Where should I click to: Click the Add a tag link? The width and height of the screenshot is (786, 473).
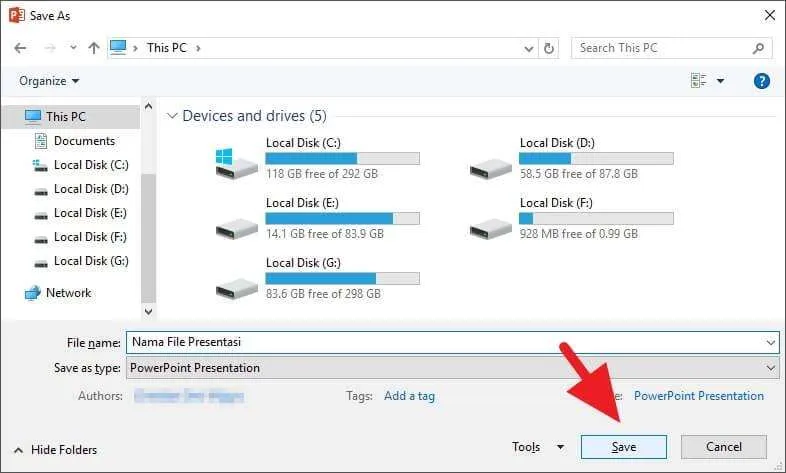[409, 396]
